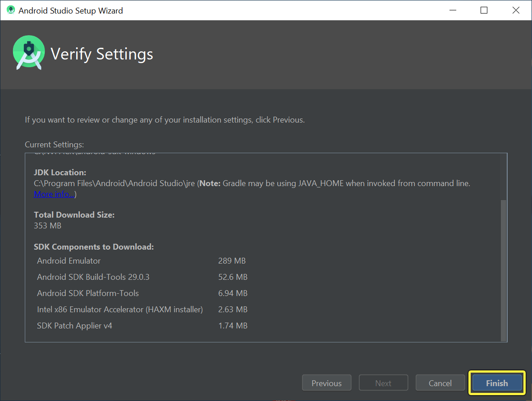Click the title bar Android icon
532x401 pixels.
point(10,9)
